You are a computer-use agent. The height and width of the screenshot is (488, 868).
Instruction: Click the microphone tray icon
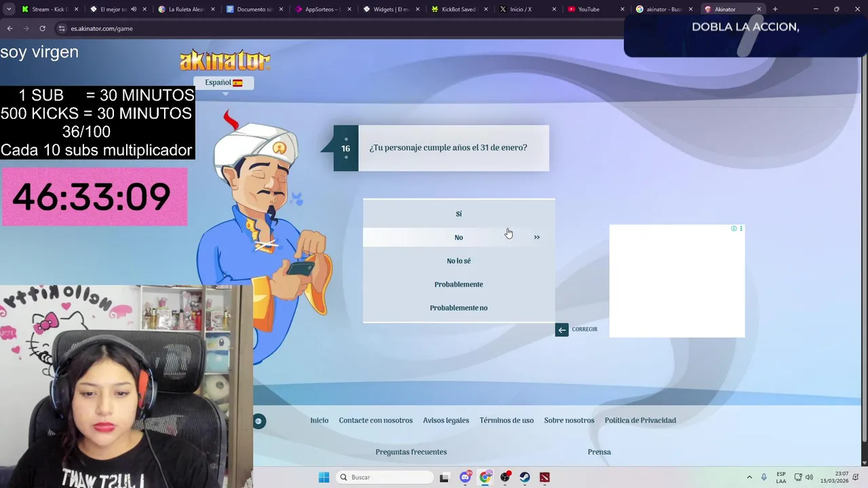(764, 477)
